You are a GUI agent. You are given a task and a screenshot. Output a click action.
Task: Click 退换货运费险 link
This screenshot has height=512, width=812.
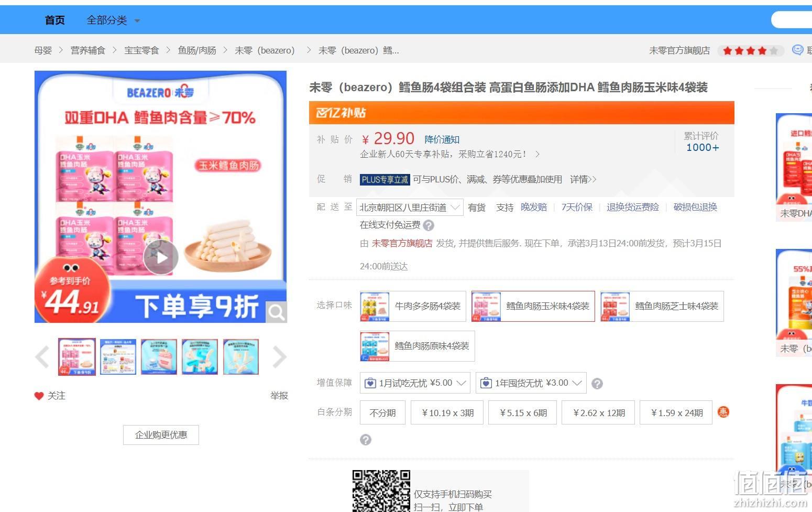pos(633,207)
